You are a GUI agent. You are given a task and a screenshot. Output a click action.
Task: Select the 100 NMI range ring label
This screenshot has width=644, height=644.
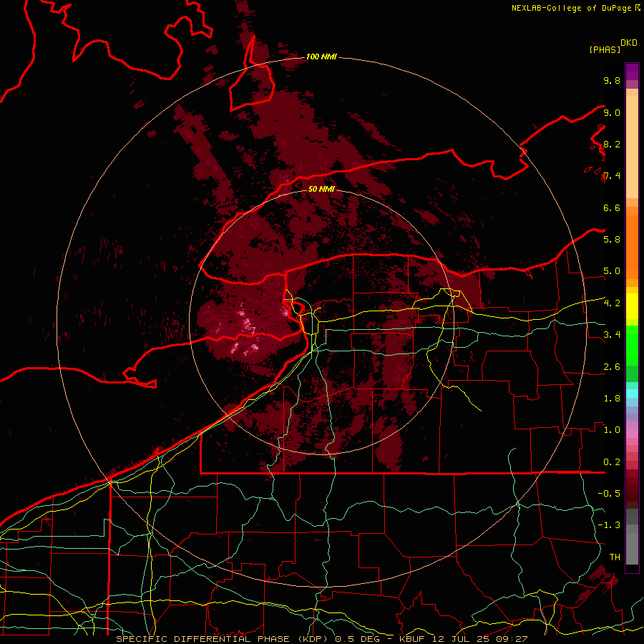[321, 57]
